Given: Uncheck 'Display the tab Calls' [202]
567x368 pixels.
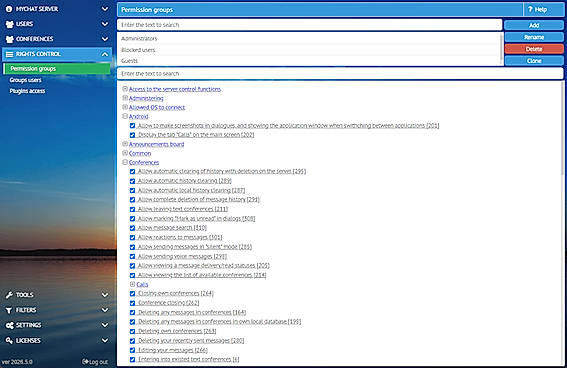Looking at the screenshot, I should click(132, 135).
